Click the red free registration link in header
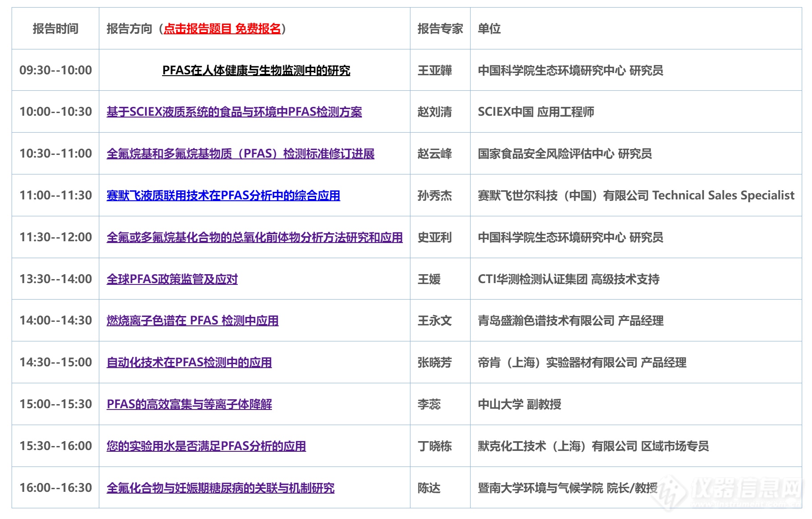This screenshot has width=812, height=519. (222, 29)
